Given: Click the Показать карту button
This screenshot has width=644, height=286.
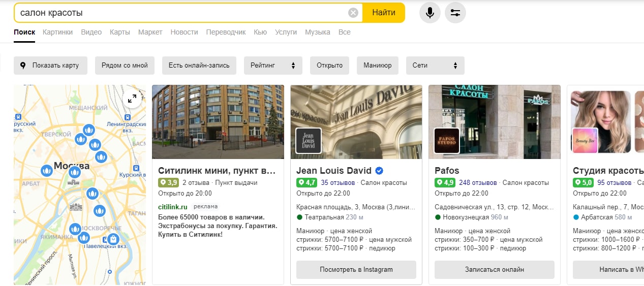Looking at the screenshot, I should tap(50, 66).
